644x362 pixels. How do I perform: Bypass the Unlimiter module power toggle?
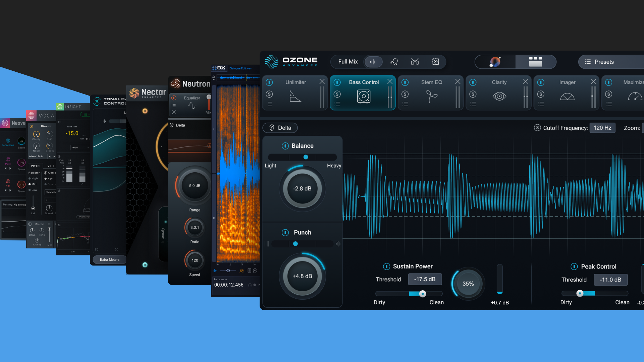point(269,82)
